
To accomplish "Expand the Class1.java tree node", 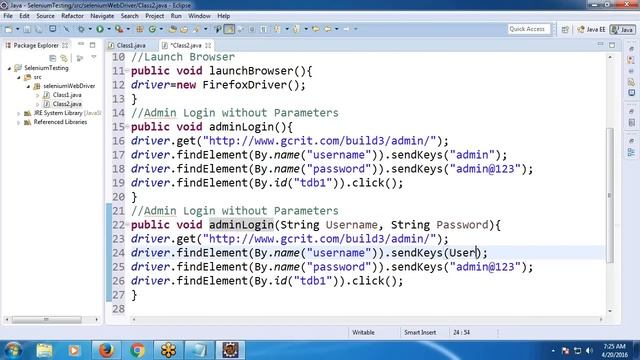I will tap(38, 95).
